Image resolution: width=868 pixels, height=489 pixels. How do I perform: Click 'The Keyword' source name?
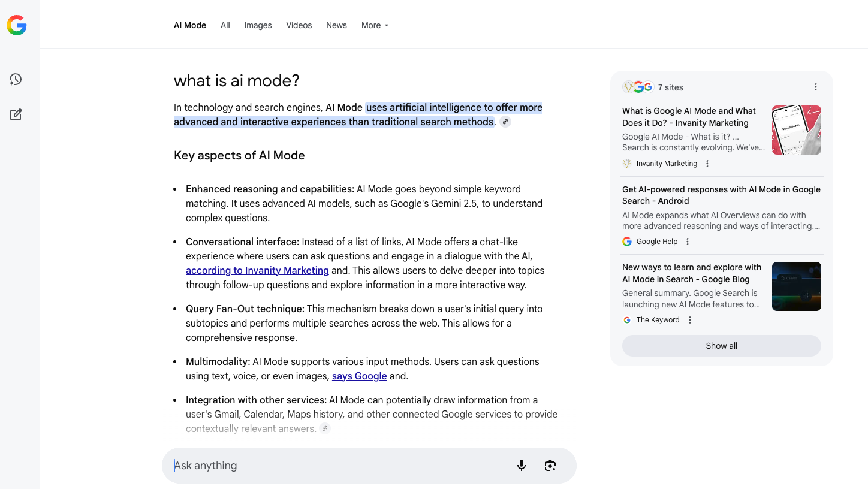(x=658, y=320)
